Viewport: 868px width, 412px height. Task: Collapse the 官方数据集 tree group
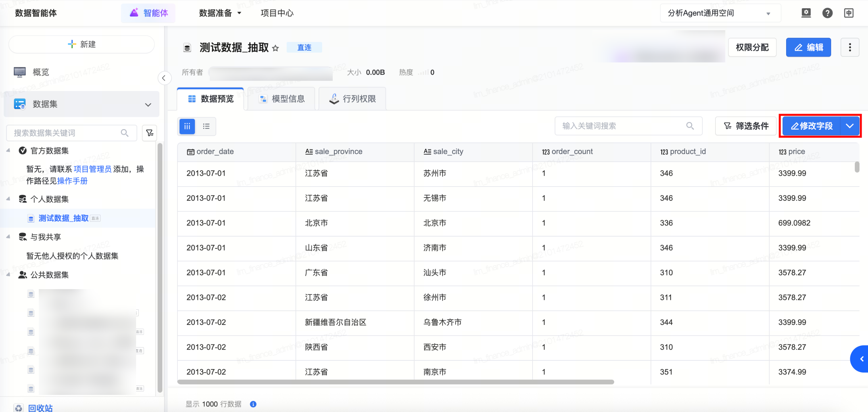point(8,150)
